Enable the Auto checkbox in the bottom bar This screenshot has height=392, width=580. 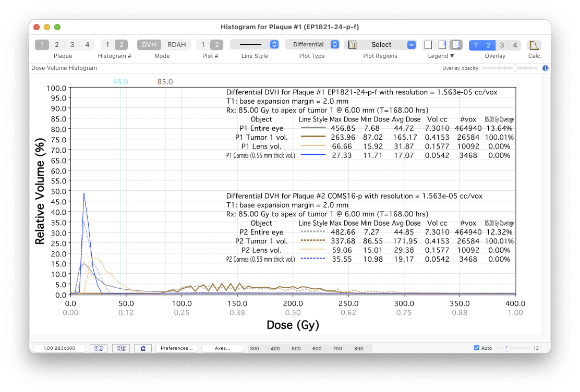point(476,348)
